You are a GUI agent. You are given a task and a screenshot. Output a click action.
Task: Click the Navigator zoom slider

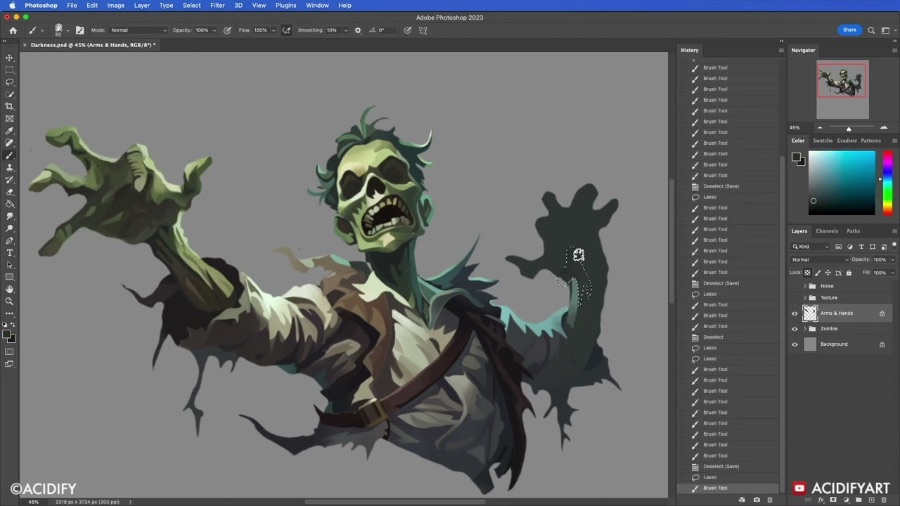tap(849, 128)
